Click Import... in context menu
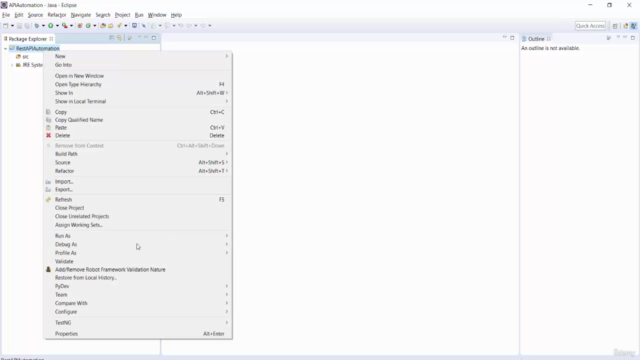The image size is (640, 360). (138, 182)
